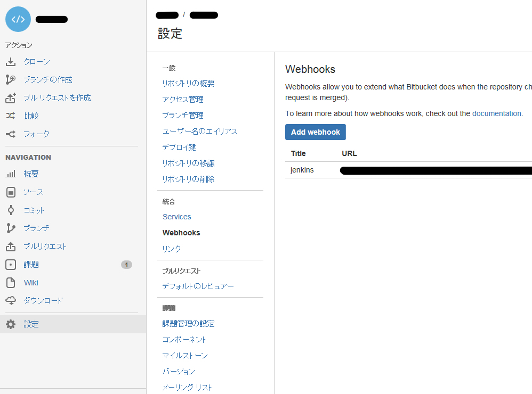Open アクセス管理 settings page

point(183,99)
